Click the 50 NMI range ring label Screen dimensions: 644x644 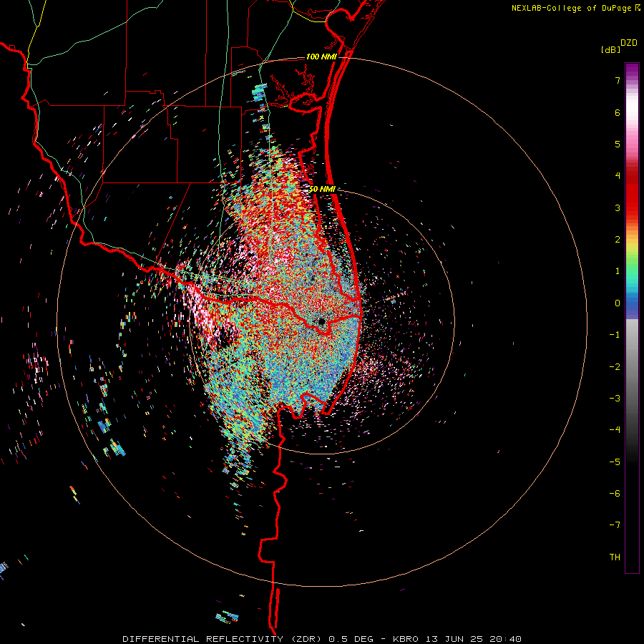(x=322, y=189)
